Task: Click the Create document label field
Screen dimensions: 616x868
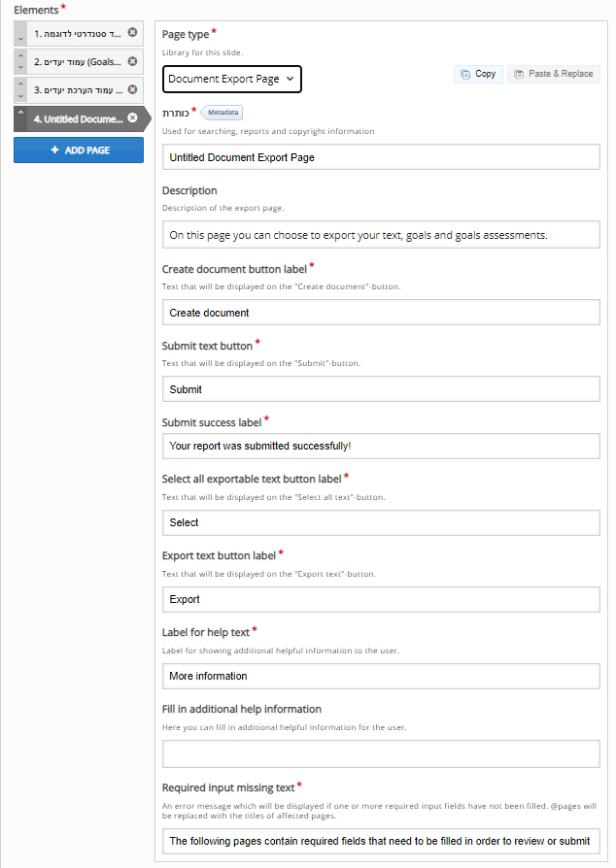Action: [x=381, y=313]
